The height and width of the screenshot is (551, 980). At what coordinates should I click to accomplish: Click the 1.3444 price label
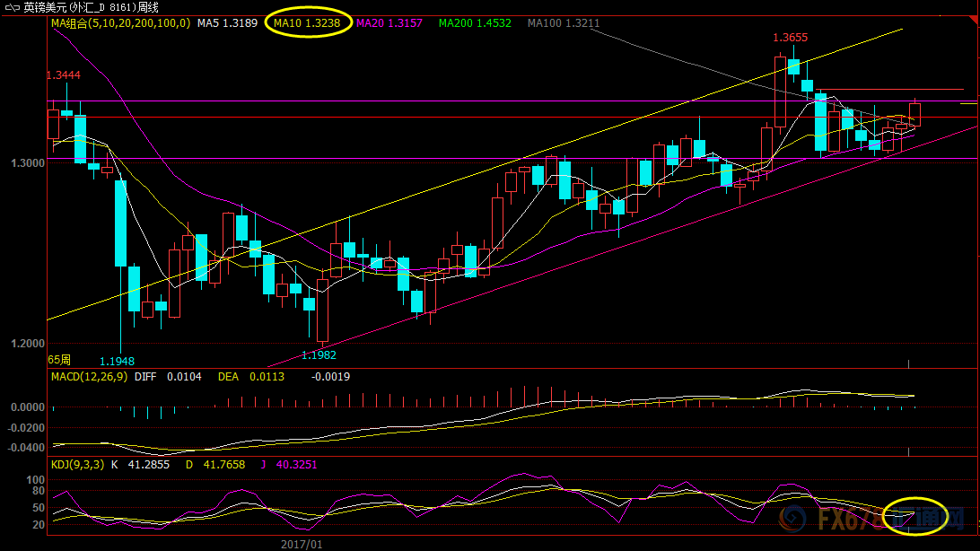[x=64, y=75]
